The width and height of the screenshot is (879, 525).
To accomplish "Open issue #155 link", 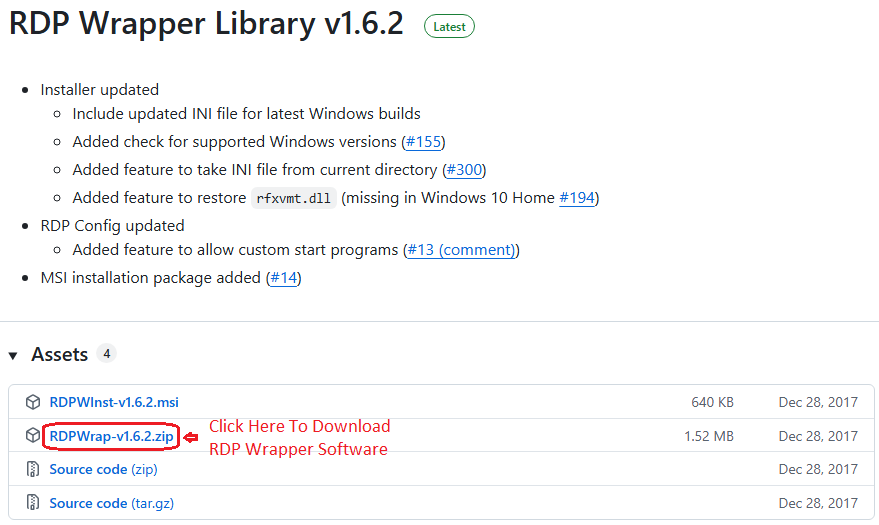I will [423, 142].
